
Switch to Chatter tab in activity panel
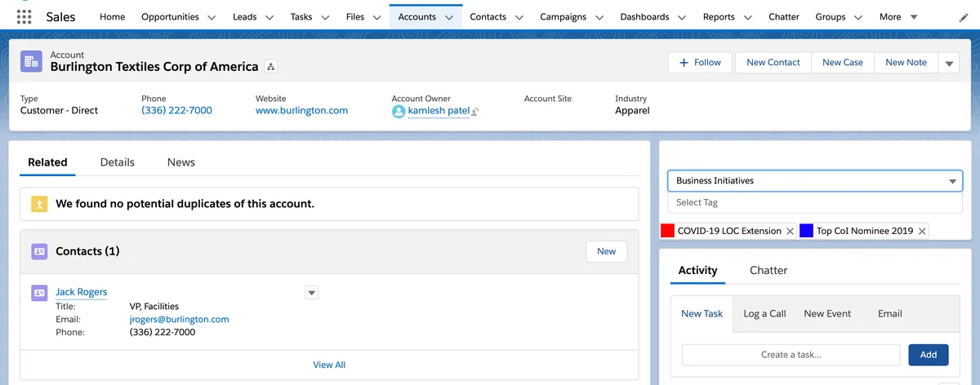pos(768,270)
